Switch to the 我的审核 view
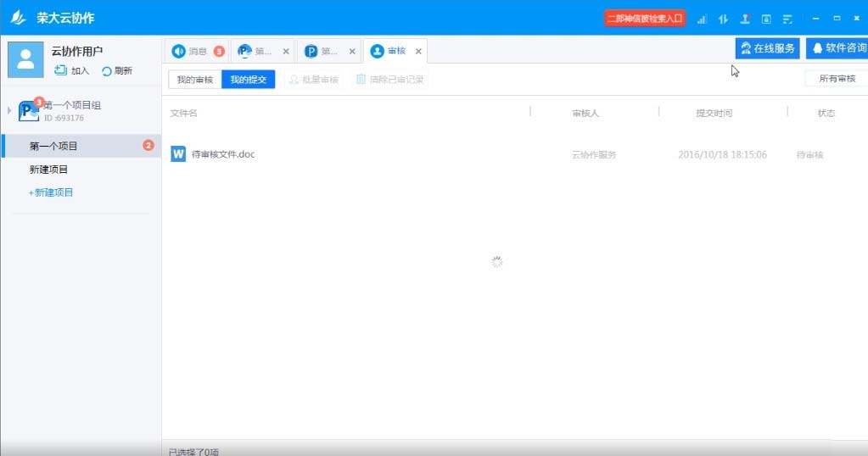The height and width of the screenshot is (456, 868). (195, 80)
